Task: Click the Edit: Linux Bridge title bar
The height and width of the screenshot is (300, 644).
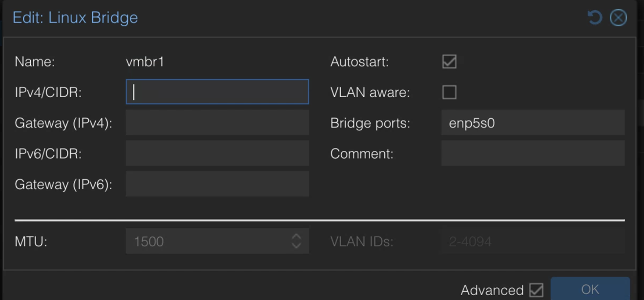Action: click(x=75, y=18)
